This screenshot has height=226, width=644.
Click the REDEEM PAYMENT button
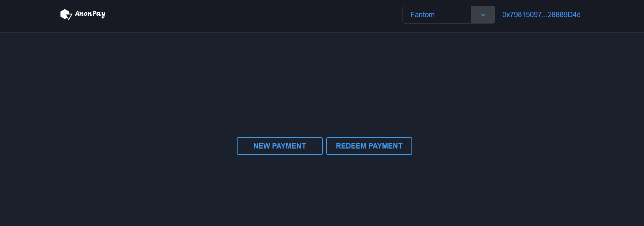(x=369, y=146)
